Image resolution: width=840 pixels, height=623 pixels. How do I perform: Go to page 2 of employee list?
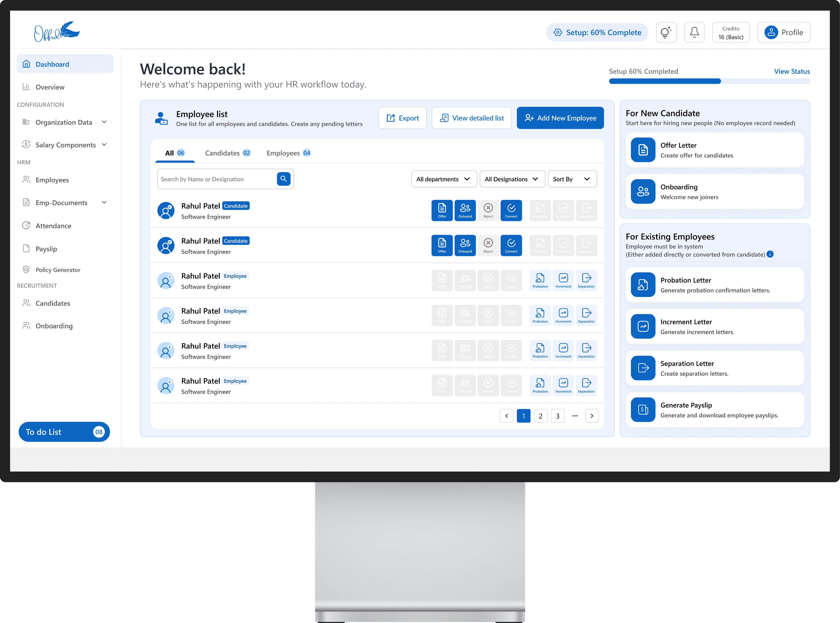pyautogui.click(x=541, y=416)
